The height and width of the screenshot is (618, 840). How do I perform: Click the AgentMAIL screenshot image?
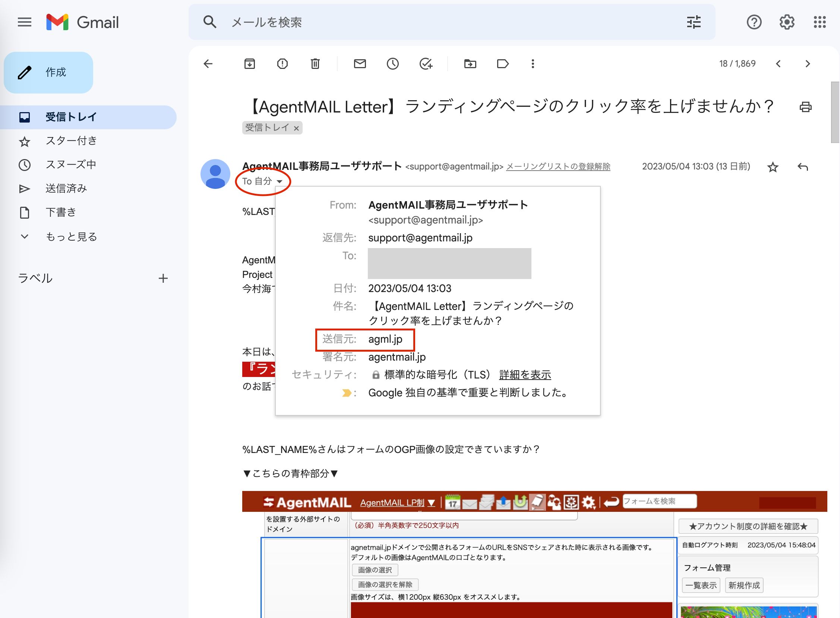[x=534, y=554]
